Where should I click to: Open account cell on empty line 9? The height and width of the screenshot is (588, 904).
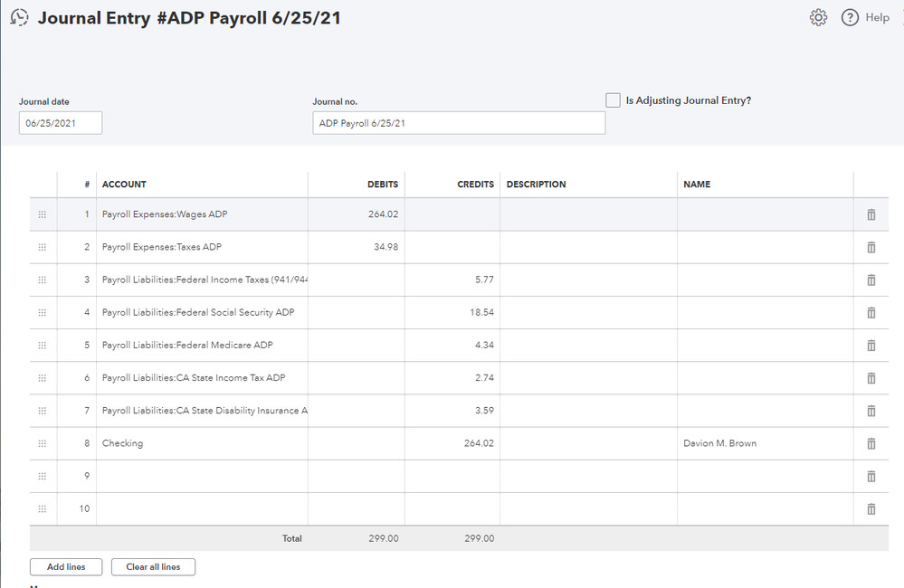[202, 476]
